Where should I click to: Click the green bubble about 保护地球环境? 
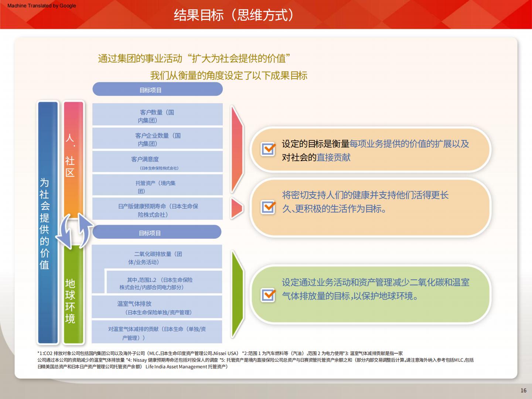pos(371,295)
